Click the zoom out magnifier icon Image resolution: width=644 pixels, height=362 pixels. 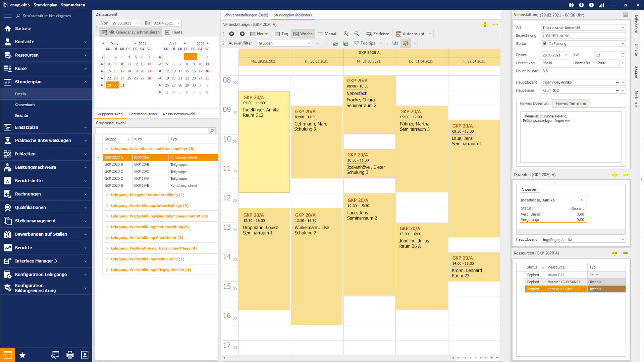(357, 34)
